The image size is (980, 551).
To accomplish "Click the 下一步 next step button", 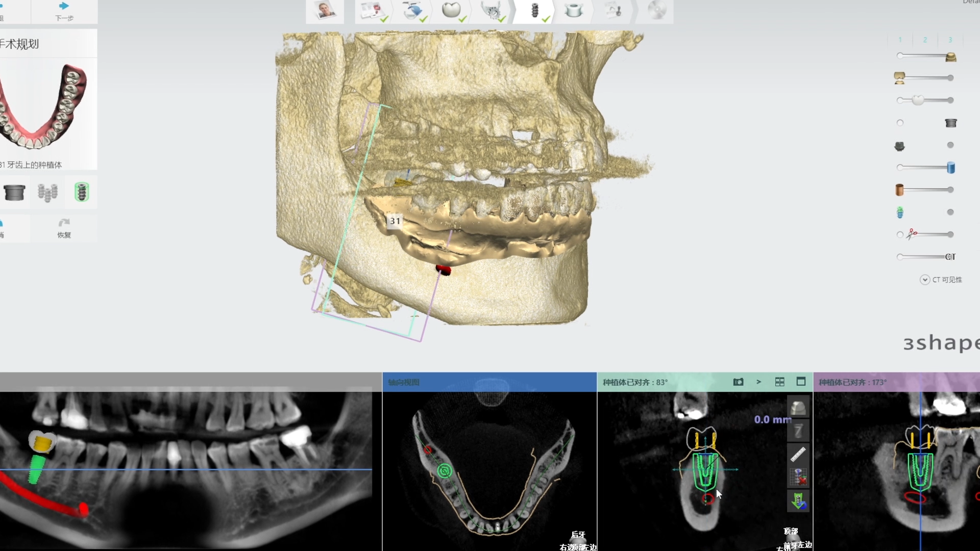I will coord(64,11).
